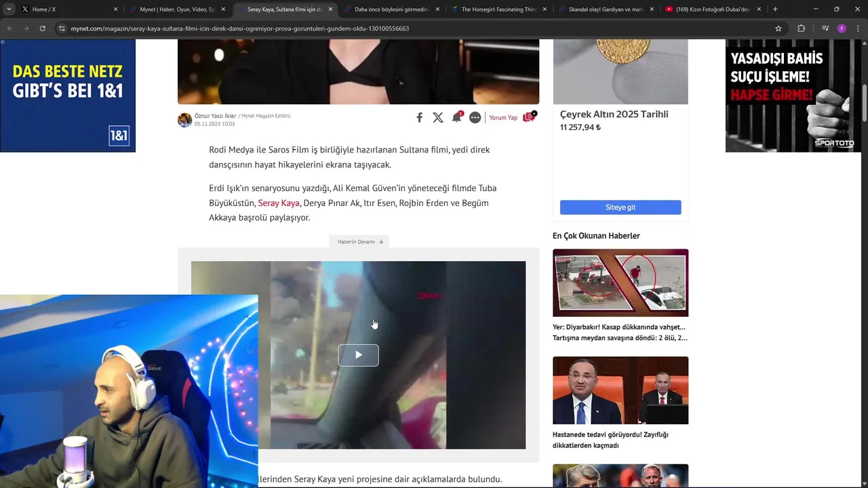
Task: Click the partially visible third news thumbnail
Action: 620,476
